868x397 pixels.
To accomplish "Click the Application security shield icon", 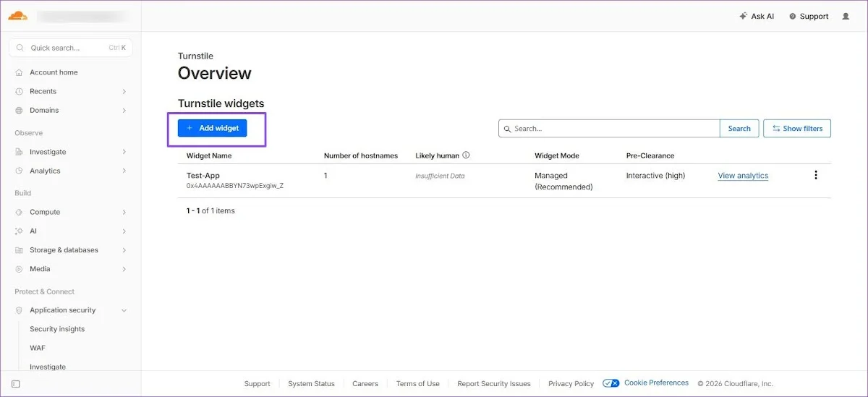I will pos(19,310).
